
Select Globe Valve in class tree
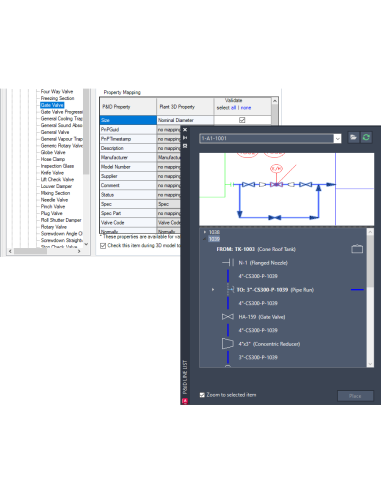point(53,152)
